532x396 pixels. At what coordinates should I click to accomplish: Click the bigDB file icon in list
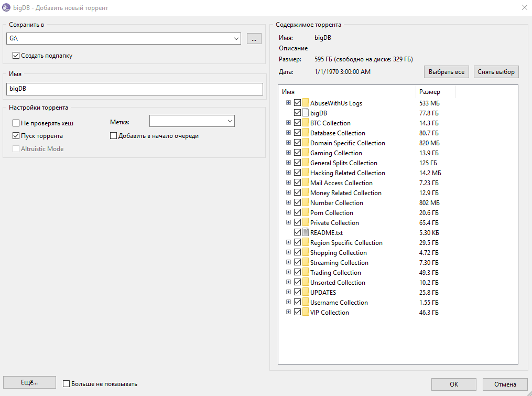coord(306,113)
